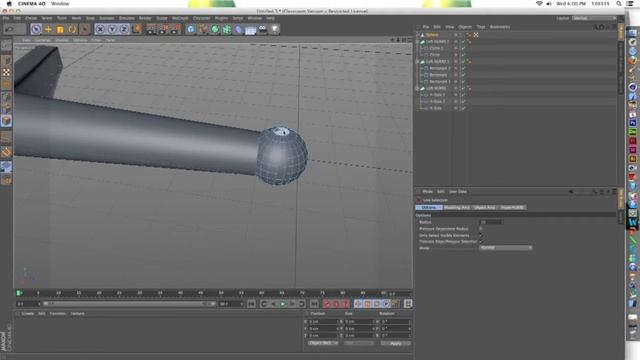Open the Create menu in Material Manager
Viewport: 640px width, 360px height.
(28, 314)
